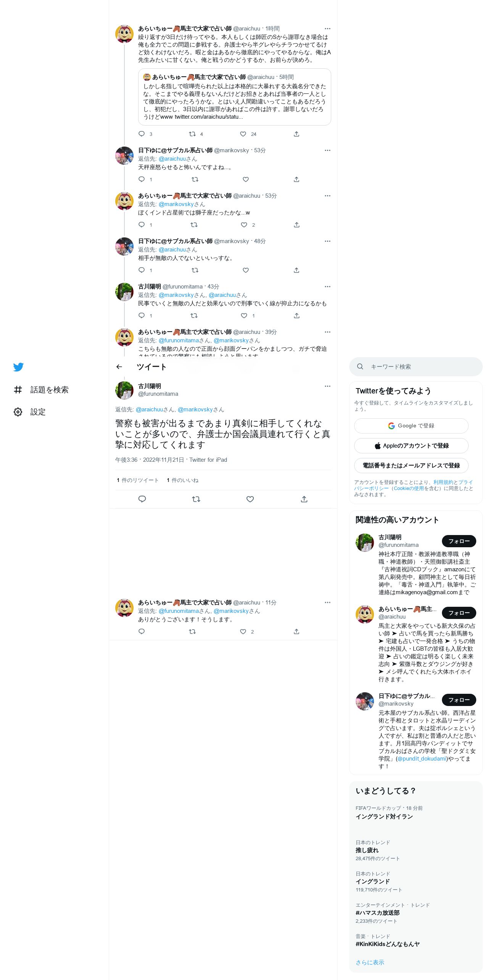Go back using the arrow beside ツイート

tap(119, 367)
